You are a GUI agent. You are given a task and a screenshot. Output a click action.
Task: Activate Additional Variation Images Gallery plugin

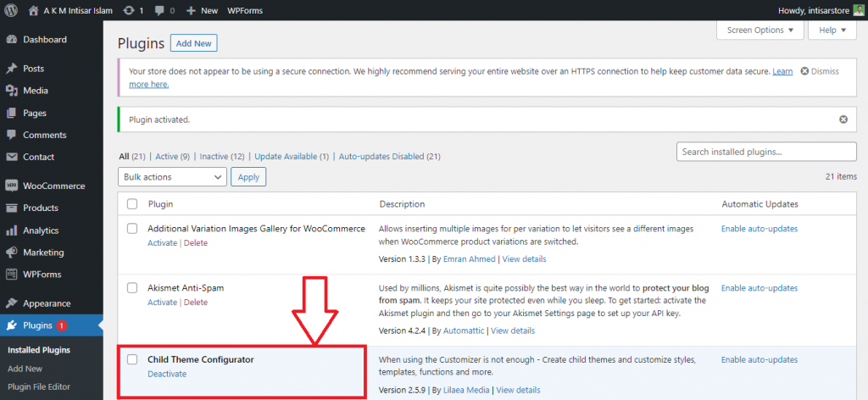(x=162, y=243)
